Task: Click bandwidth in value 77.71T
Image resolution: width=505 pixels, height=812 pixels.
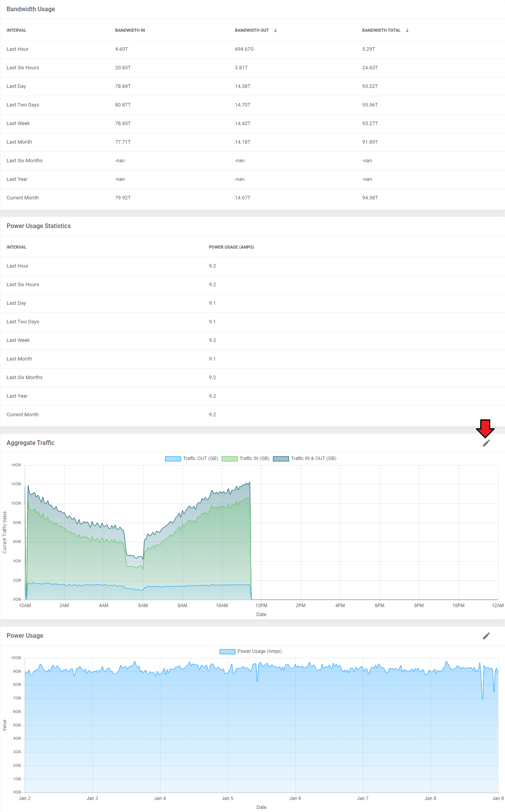Action: click(x=123, y=142)
